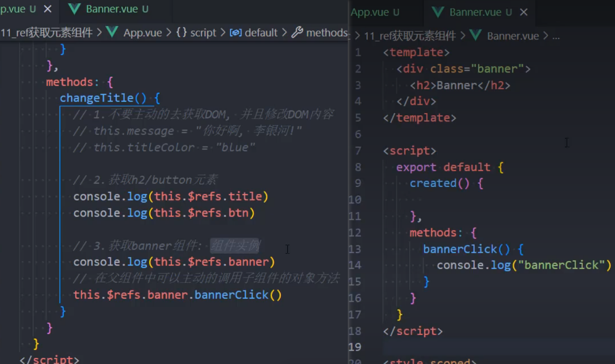This screenshot has height=364, width=615.
Task: Click commented line '// this.titleColor = "blue"'
Action: coord(164,147)
